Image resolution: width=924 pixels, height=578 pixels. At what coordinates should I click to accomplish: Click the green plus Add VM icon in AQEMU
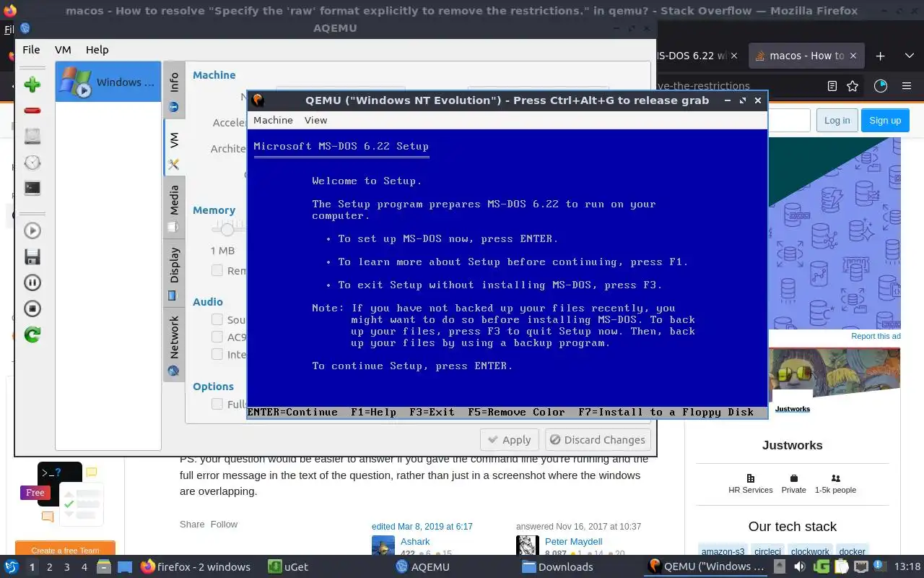tap(32, 85)
